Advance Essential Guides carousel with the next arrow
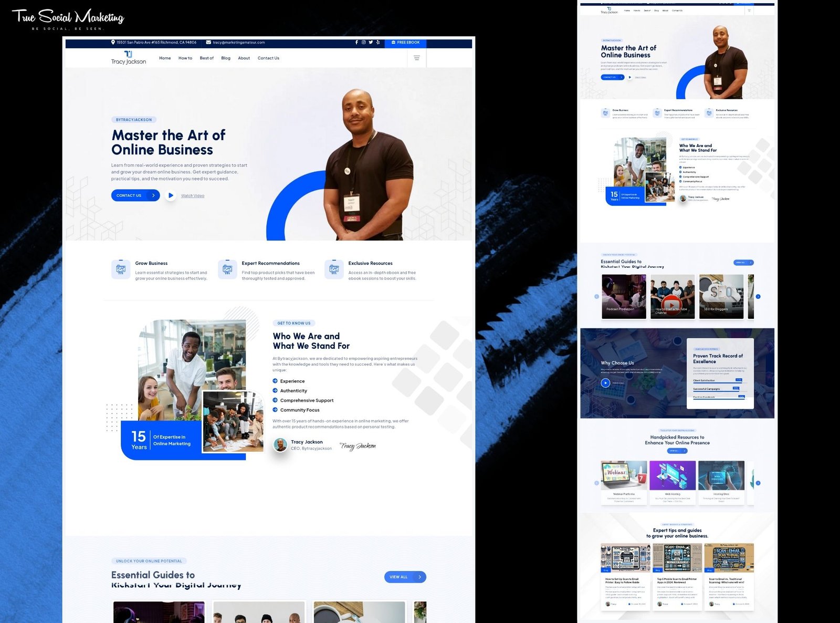 (758, 297)
